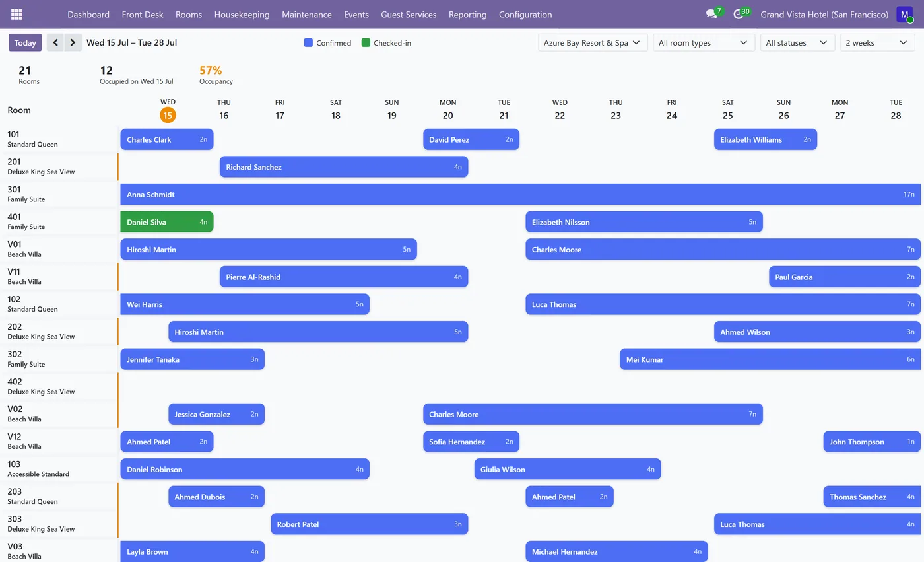Open Richard Sanchez booking in room 201

click(344, 167)
